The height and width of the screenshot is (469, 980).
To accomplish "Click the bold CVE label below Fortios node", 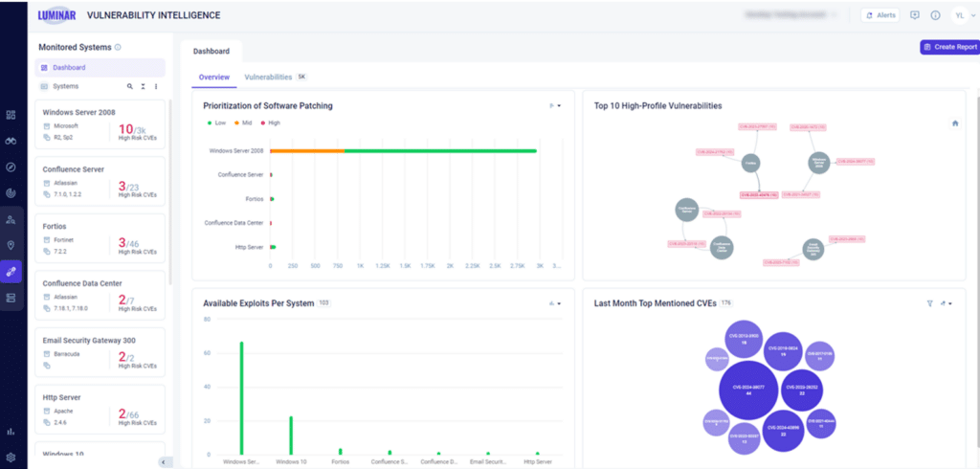I will pos(759,195).
